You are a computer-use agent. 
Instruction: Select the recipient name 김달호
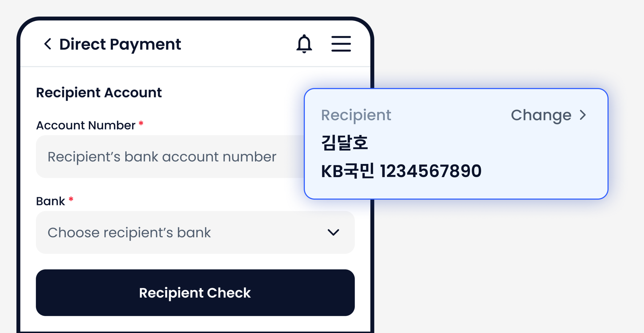point(345,142)
